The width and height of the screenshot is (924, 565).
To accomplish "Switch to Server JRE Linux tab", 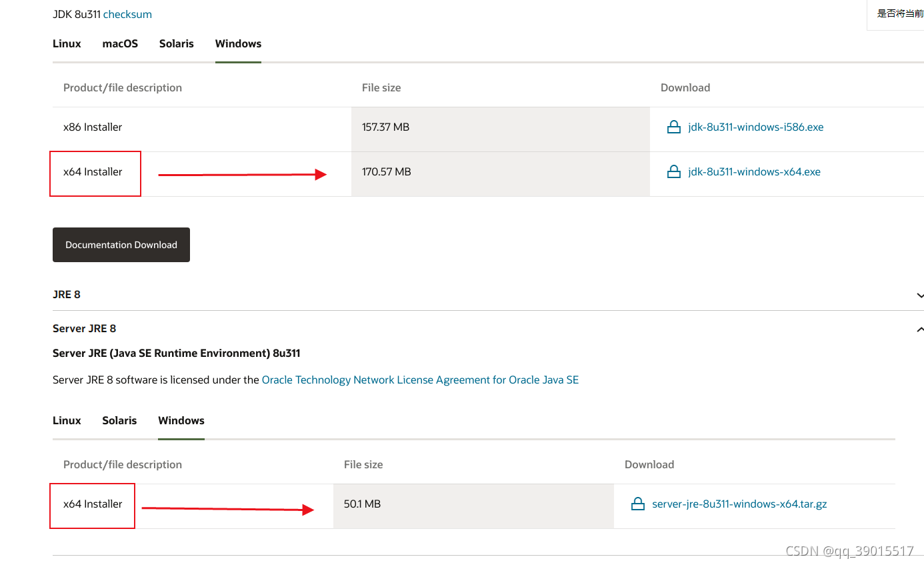I will coord(67,420).
